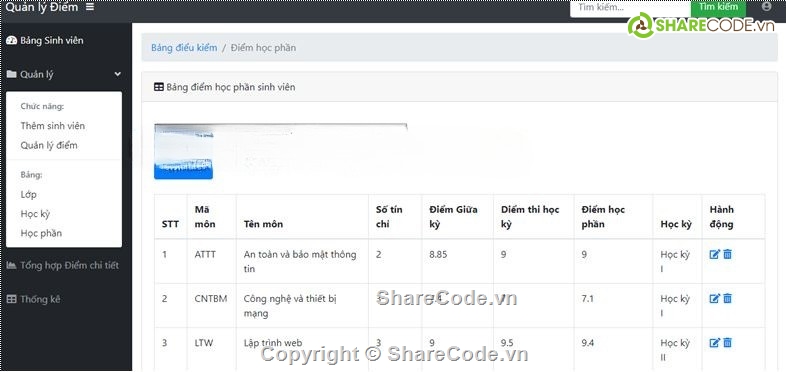The image size is (786, 372).
Task: Toggle the sidebar hamburger menu icon
Action: click(90, 7)
